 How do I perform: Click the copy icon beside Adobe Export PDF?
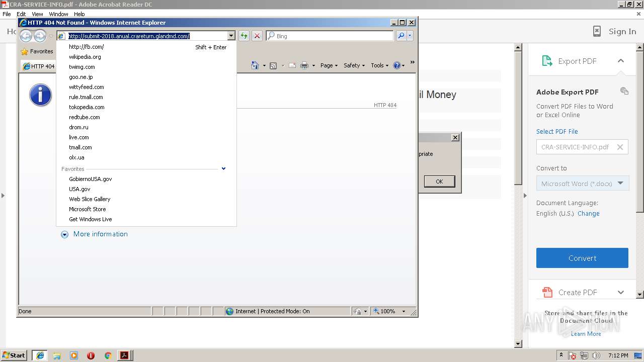[624, 91]
